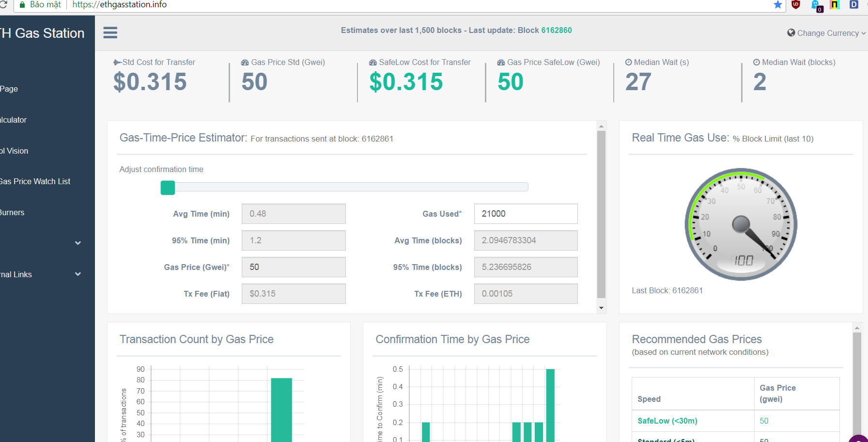Click the Median Wait (s) value 27
Viewport: 868px width, 442px height.
click(638, 82)
